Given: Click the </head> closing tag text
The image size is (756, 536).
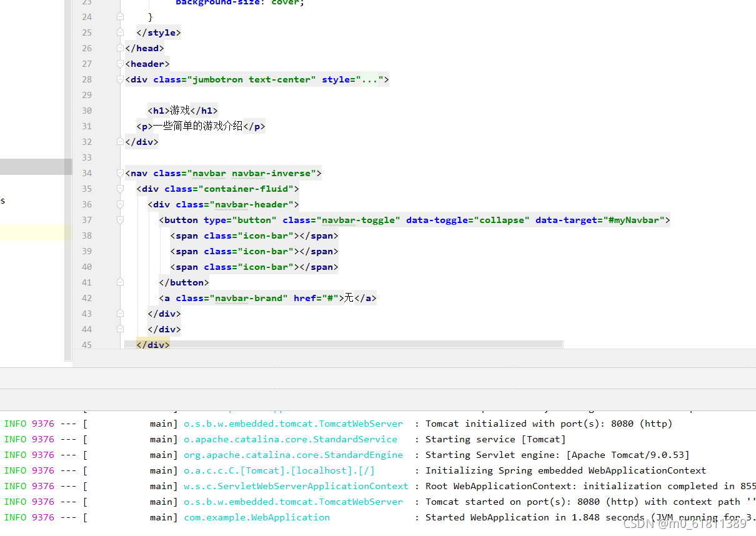Looking at the screenshot, I should [x=144, y=48].
